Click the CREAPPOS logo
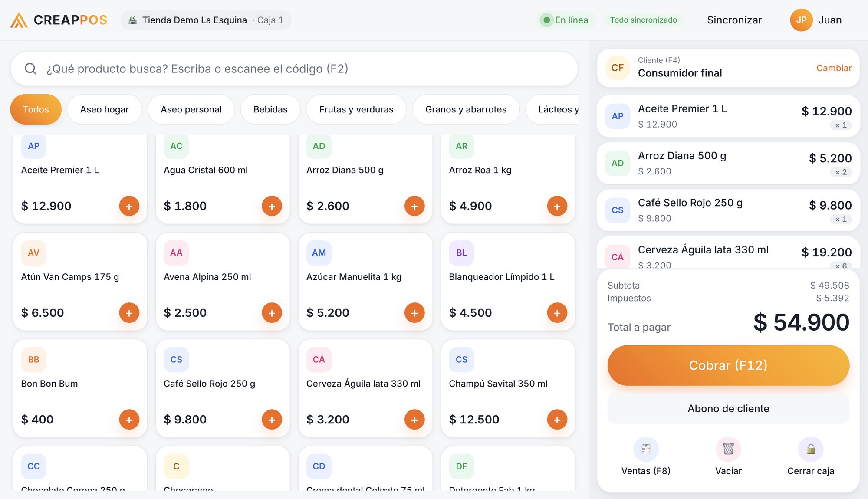Viewport: 868px width, 499px height. 59,20
